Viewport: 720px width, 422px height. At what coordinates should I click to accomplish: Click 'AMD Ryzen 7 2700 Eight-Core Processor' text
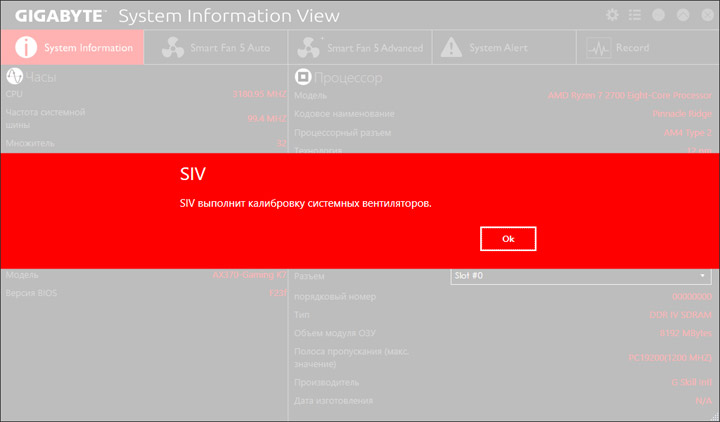pyautogui.click(x=630, y=96)
